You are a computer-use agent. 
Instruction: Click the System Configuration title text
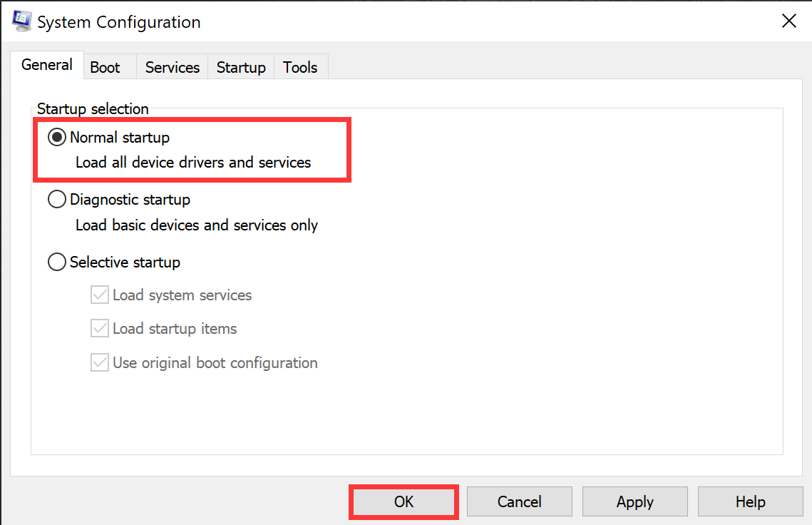(x=118, y=22)
